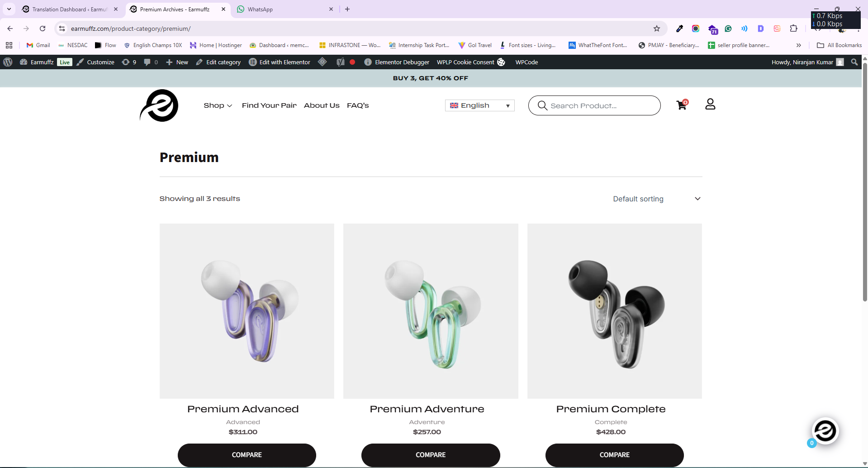Bookmark this page with star icon
The image size is (868, 468).
(657, 29)
